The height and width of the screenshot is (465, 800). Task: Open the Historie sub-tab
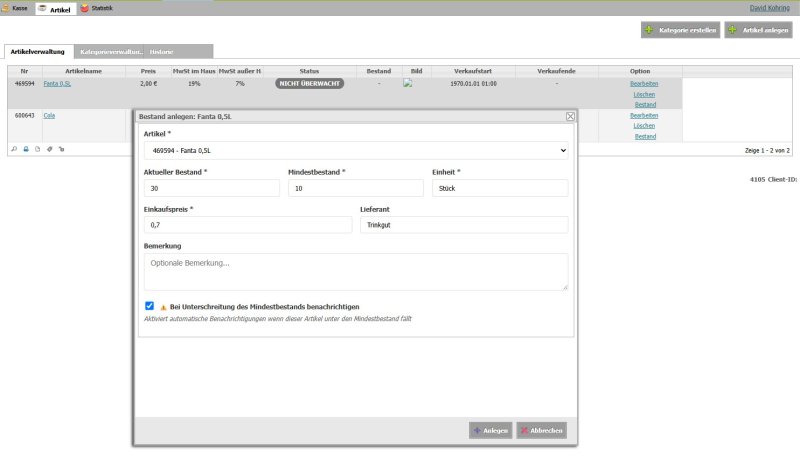178,52
